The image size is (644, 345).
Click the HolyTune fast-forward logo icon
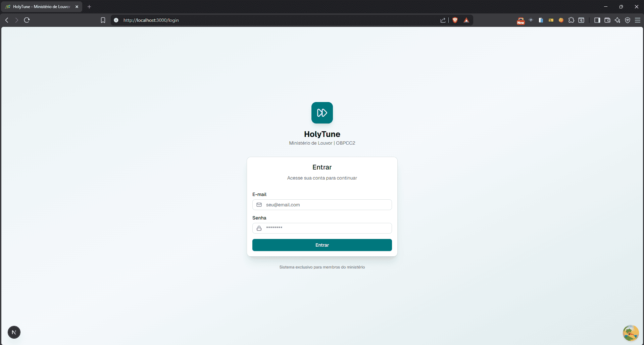click(322, 113)
